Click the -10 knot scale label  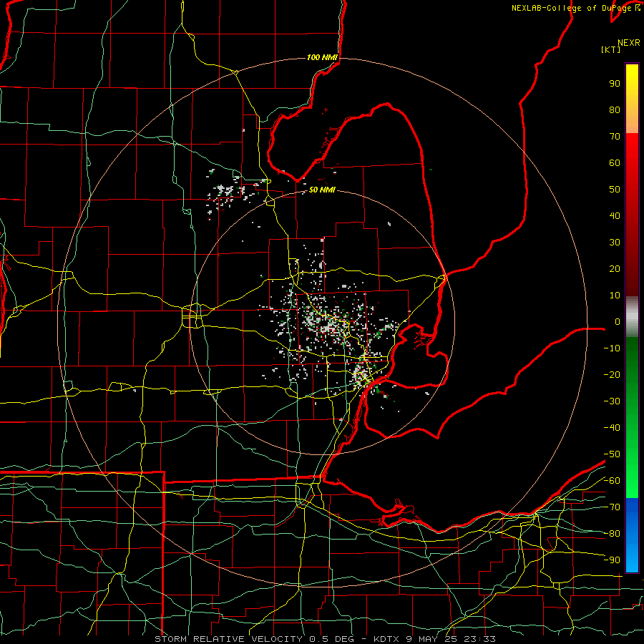coord(612,348)
